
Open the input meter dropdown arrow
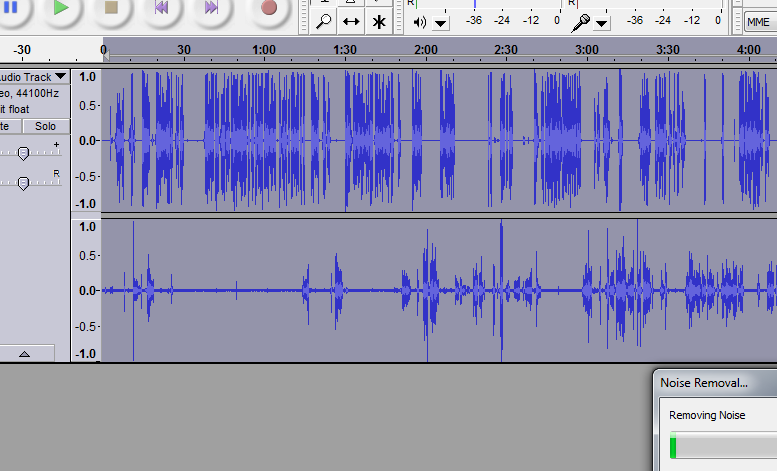pyautogui.click(x=601, y=23)
